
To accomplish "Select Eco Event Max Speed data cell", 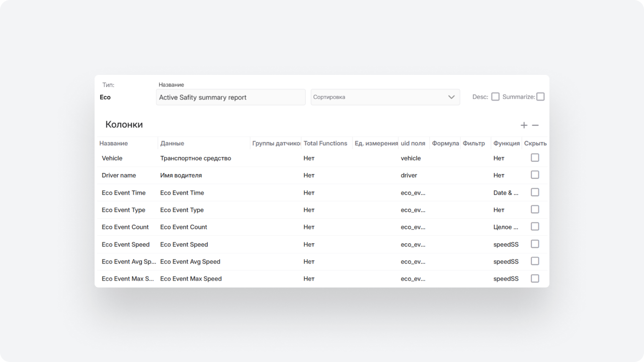I will click(x=191, y=279).
